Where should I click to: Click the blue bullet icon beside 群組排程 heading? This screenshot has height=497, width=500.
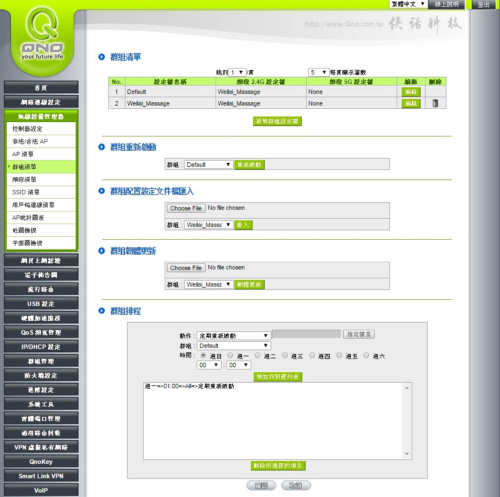pyautogui.click(x=102, y=311)
